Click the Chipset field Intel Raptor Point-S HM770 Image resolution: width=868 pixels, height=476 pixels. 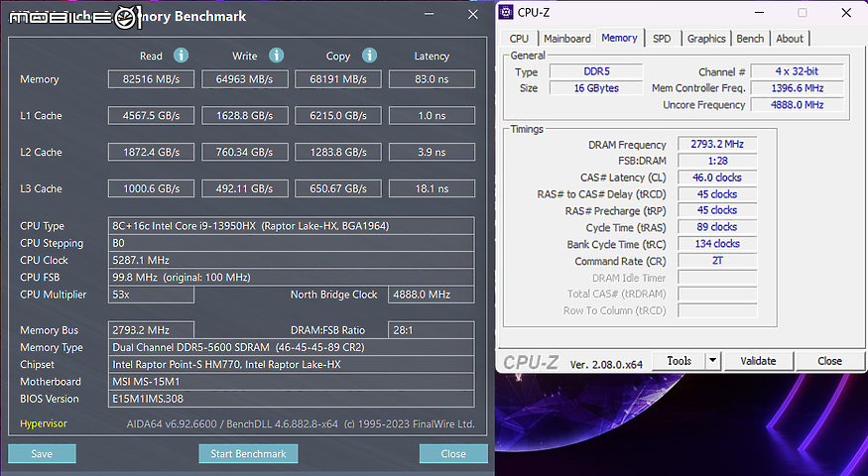pyautogui.click(x=292, y=364)
